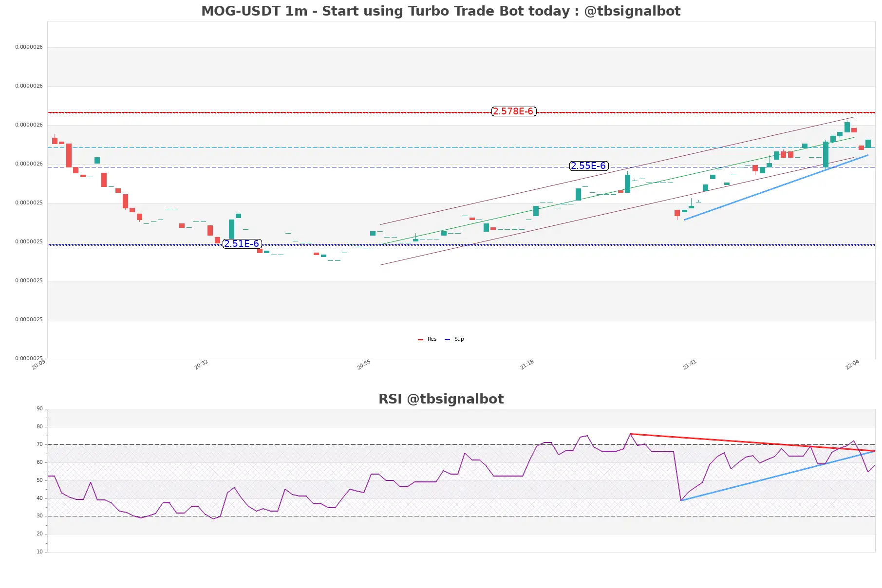The width and height of the screenshot is (882, 588).
Task: Click the 30 tick on the RSI axis
Action: pyautogui.click(x=39, y=516)
